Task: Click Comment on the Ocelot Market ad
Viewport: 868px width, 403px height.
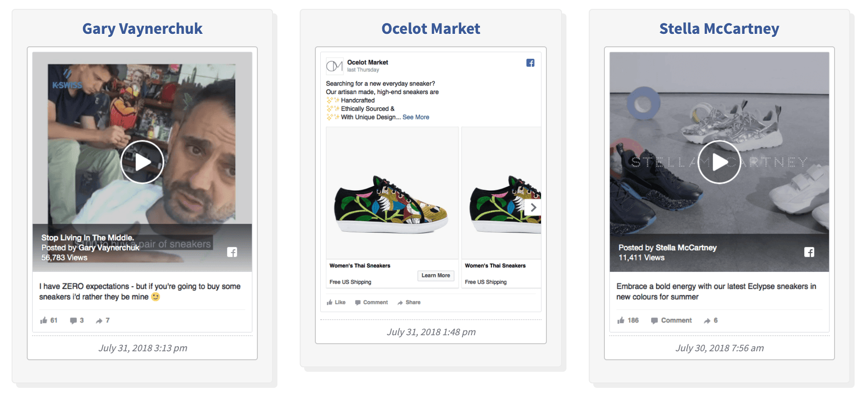Action: click(372, 302)
